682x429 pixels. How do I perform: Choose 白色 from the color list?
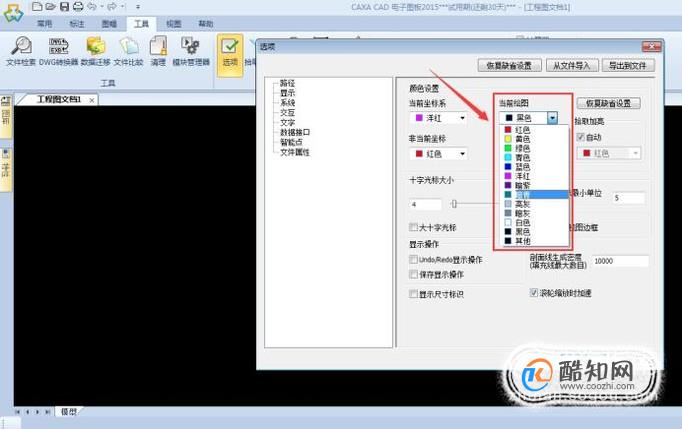tap(535, 222)
